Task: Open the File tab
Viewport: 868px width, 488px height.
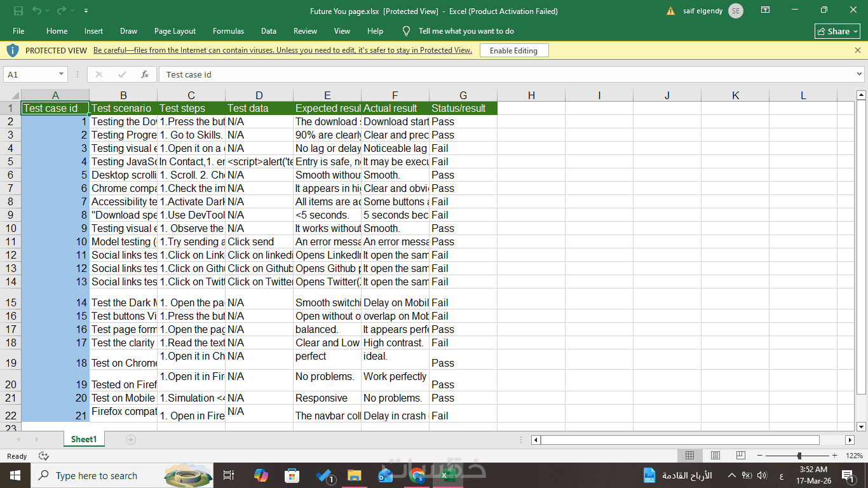Action: click(18, 31)
